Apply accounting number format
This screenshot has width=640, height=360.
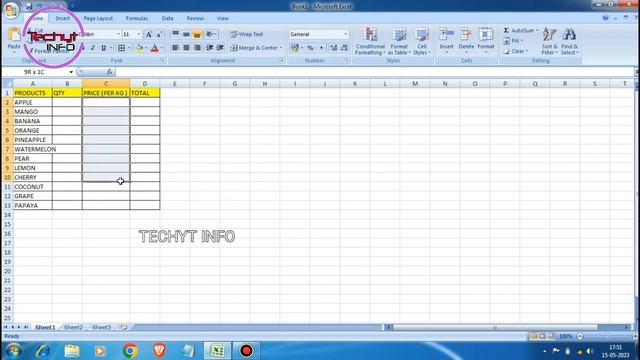295,48
